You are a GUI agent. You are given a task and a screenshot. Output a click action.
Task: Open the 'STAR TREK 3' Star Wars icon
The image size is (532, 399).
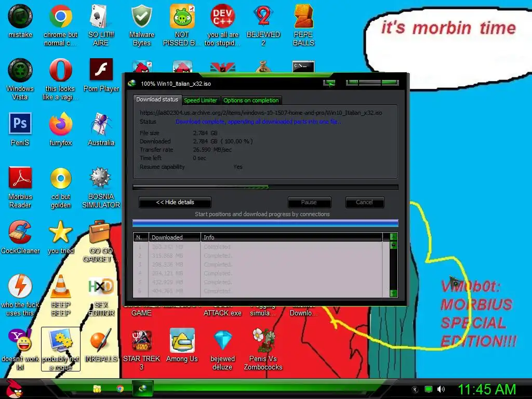(141, 350)
